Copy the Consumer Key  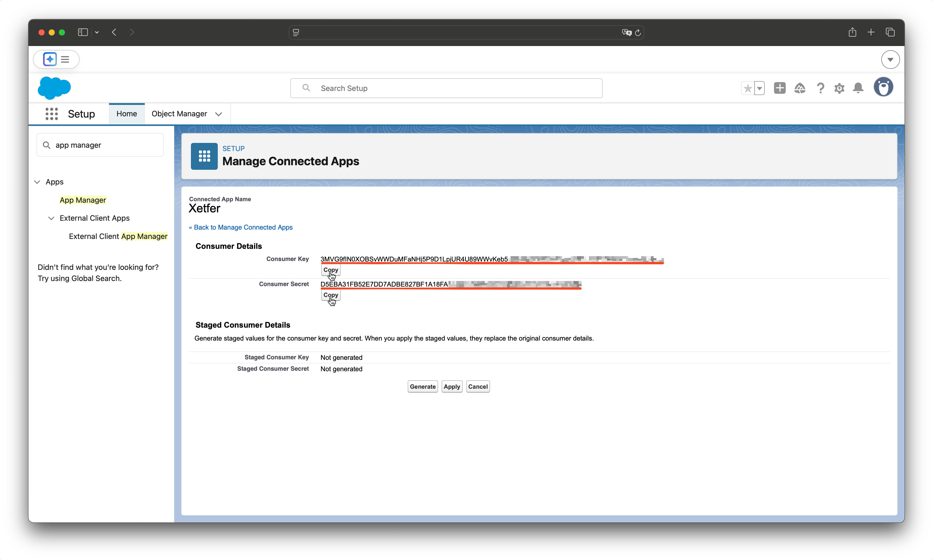[x=330, y=270]
